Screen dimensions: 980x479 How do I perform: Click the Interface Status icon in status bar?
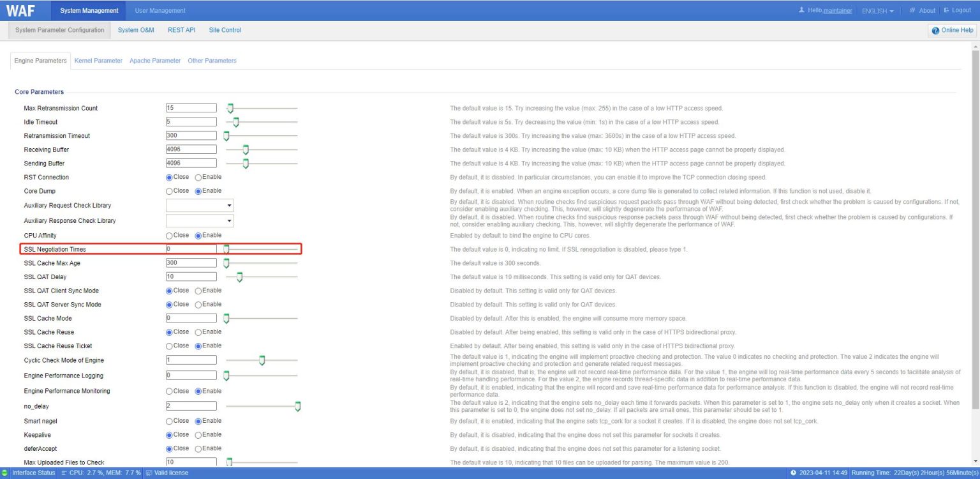pyautogui.click(x=4, y=473)
